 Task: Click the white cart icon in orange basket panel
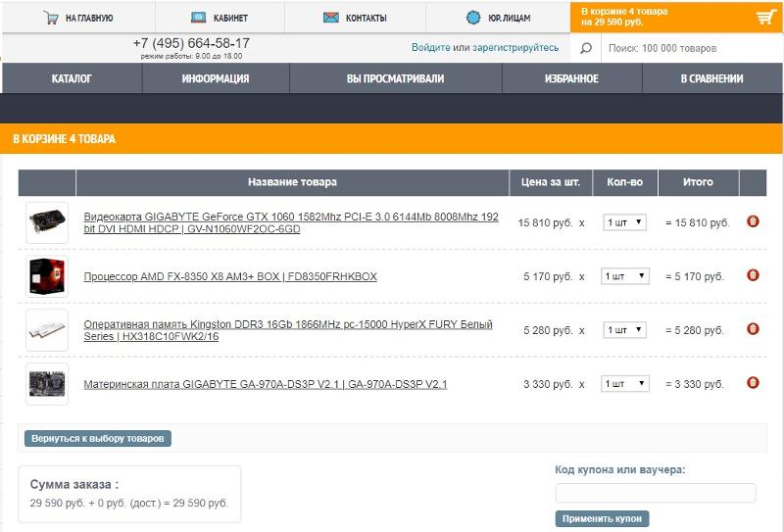766,17
